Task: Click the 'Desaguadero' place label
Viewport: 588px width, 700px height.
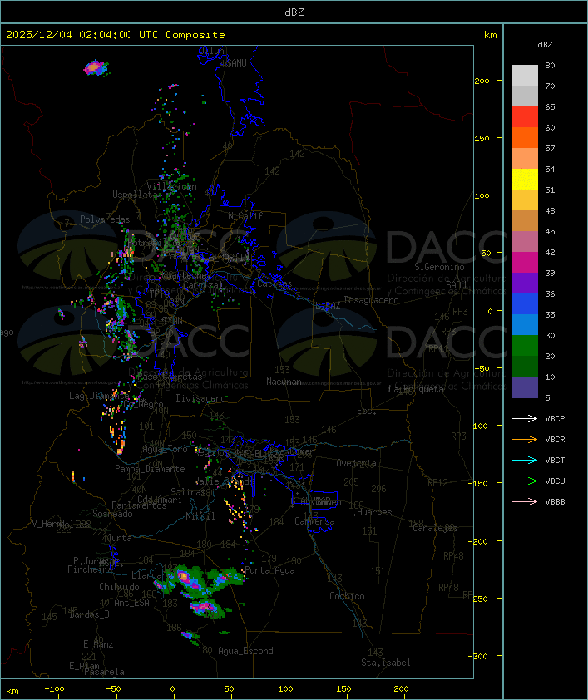Action: point(371,300)
